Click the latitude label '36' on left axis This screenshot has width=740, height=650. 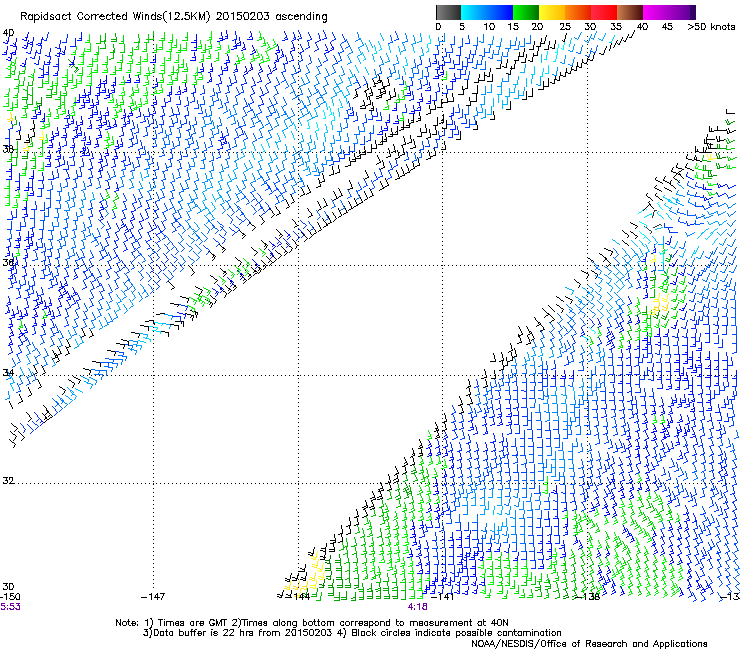pos(8,262)
